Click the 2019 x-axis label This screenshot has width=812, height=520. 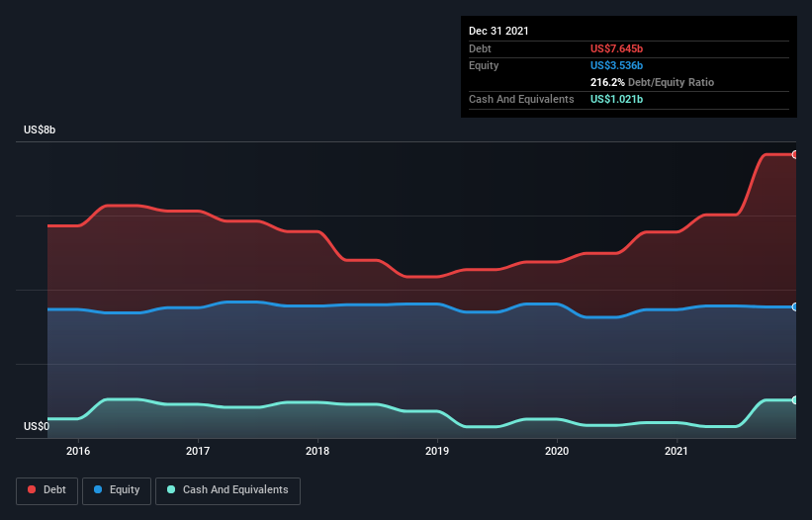pyautogui.click(x=437, y=451)
